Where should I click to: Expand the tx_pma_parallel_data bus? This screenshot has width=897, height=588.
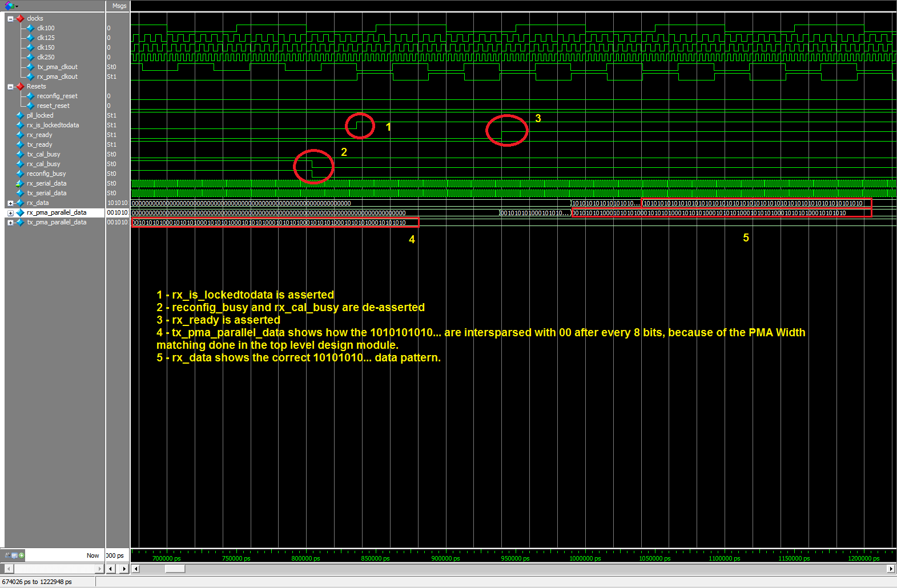pos(10,223)
